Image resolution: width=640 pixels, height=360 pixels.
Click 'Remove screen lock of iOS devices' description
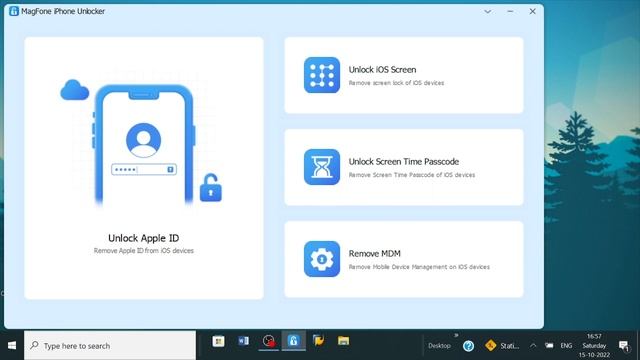pos(396,83)
